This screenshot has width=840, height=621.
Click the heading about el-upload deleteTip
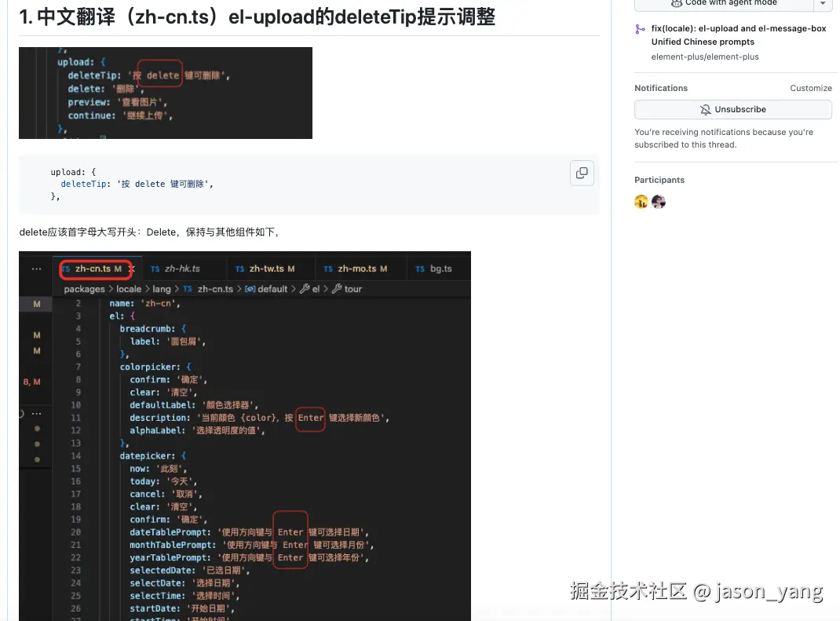point(257,17)
